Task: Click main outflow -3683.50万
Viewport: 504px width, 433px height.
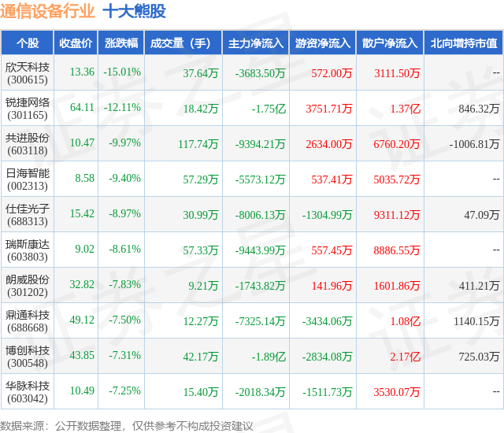Action: tap(260, 73)
